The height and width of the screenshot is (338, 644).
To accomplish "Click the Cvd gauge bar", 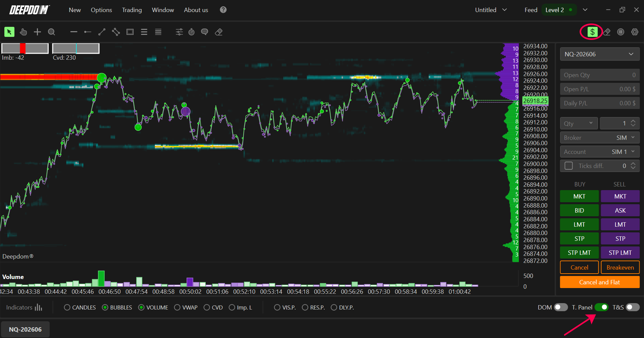I will point(76,48).
